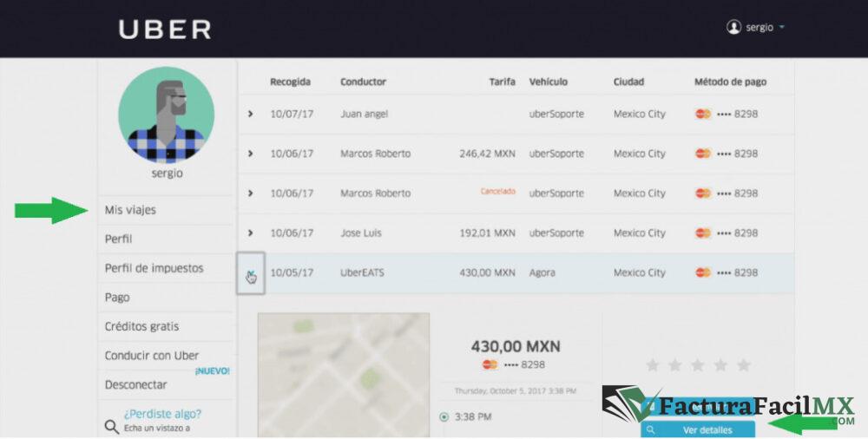868x439 pixels.
Task: Open the sergio account dropdown menu
Action: [756, 27]
